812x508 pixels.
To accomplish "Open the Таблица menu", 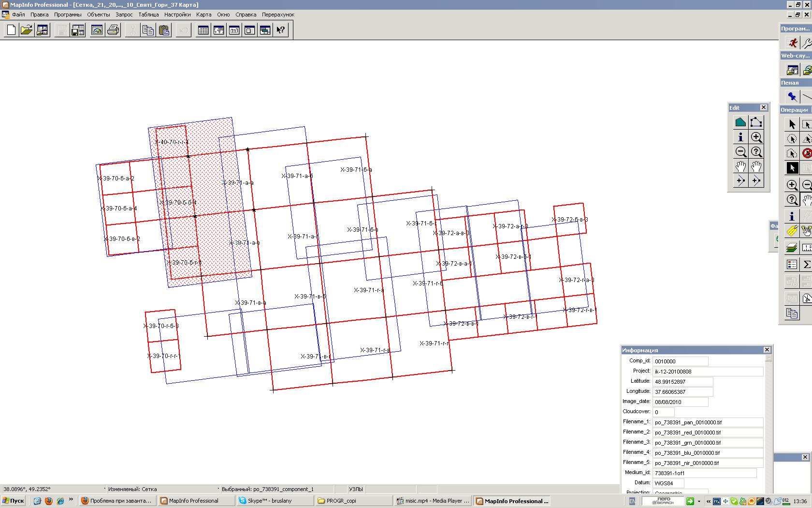I will [x=148, y=15].
